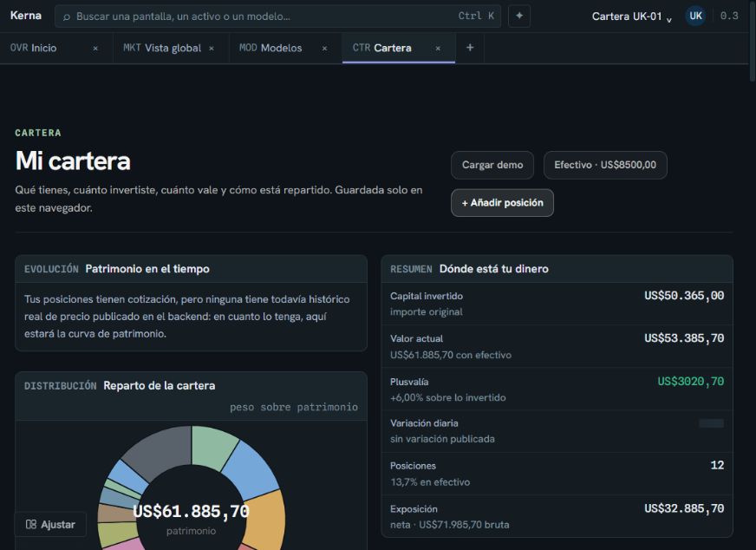
Task: Click the page vertical scrollbar
Action: coord(753,42)
